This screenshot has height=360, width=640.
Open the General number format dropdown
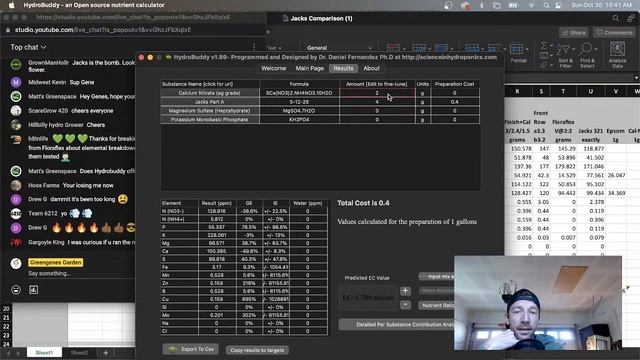(x=339, y=48)
